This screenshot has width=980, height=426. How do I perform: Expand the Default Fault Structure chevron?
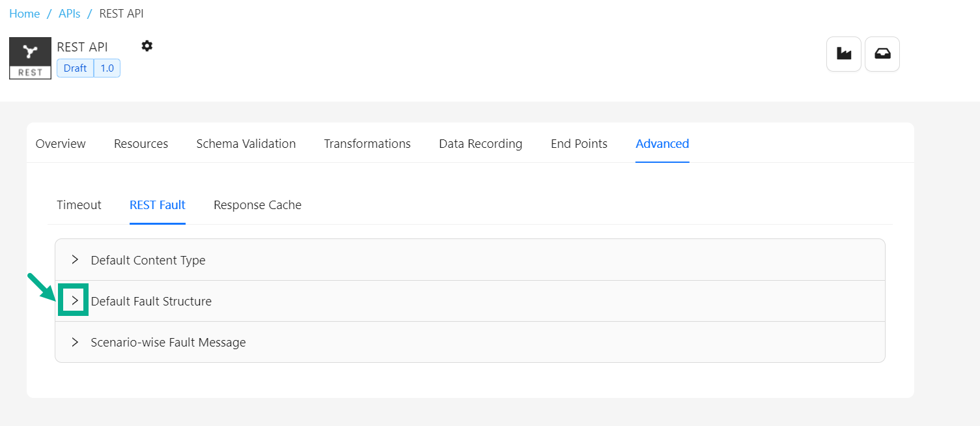point(75,301)
